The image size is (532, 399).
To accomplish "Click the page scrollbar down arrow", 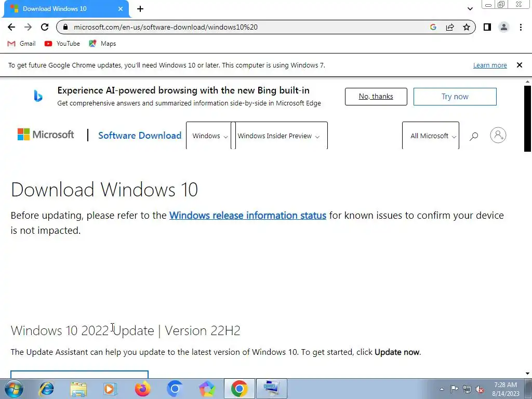I will pyautogui.click(x=528, y=374).
